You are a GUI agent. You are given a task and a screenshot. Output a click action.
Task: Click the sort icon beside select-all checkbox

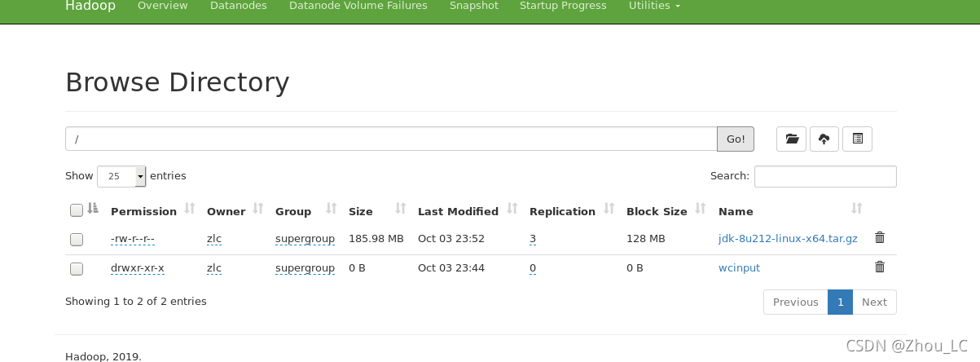pyautogui.click(x=93, y=210)
